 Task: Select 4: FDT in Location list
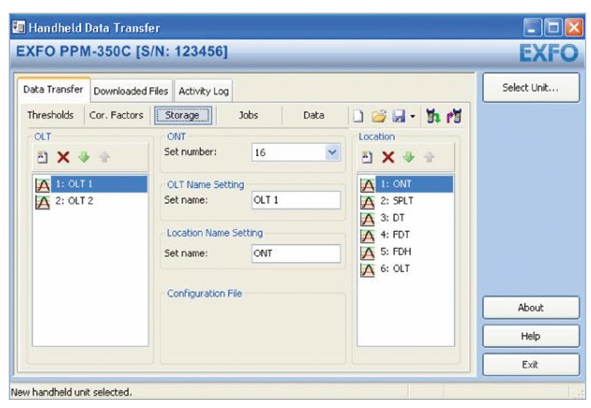pos(406,235)
